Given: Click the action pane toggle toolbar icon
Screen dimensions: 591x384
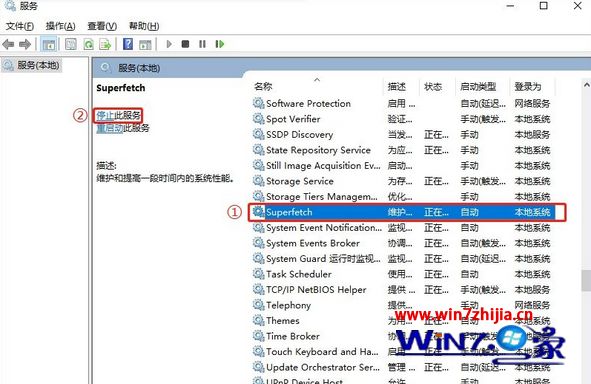Looking at the screenshot, I should coord(145,44).
